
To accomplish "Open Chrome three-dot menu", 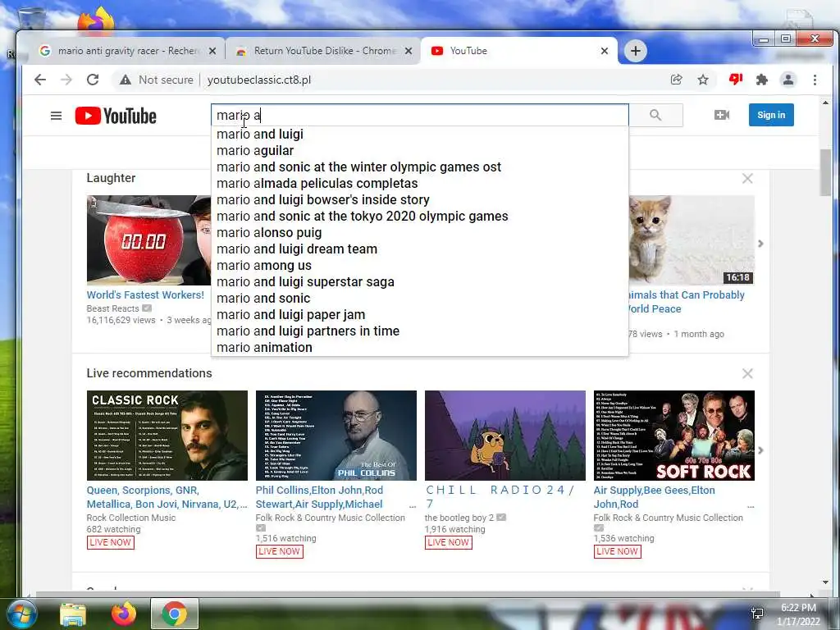I will [x=815, y=80].
